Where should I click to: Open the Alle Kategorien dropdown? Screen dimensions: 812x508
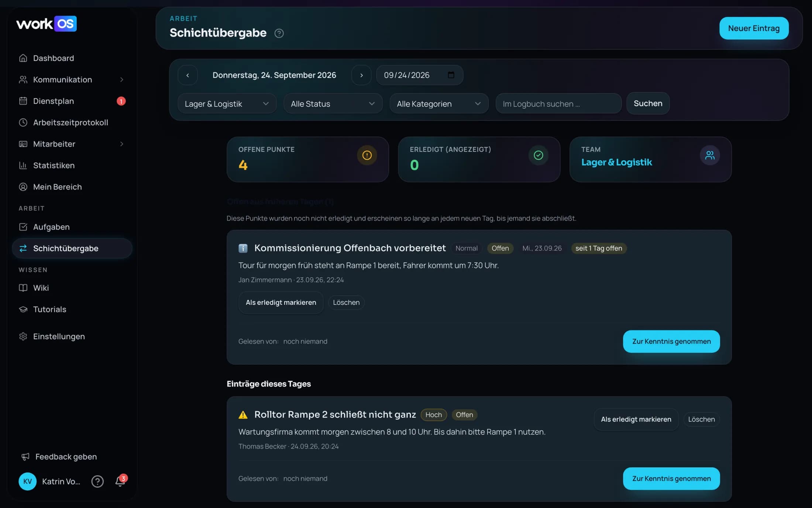[439, 104]
